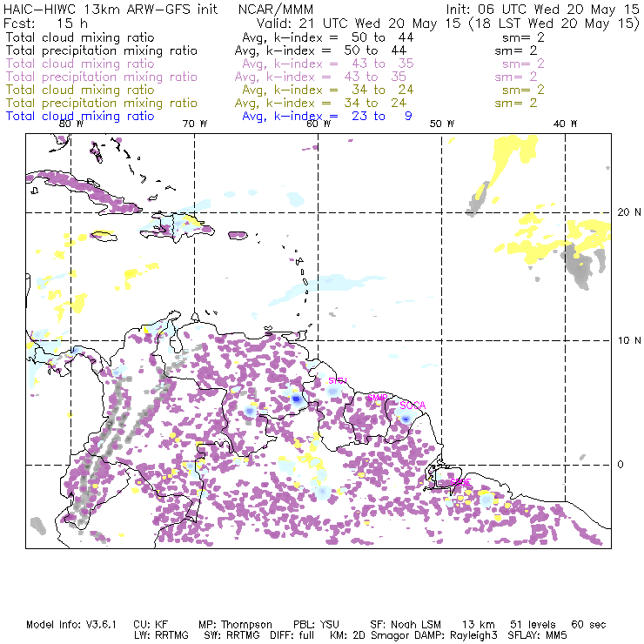Click the "51 levels" footer text
The height and width of the screenshot is (644, 644).
(533, 625)
